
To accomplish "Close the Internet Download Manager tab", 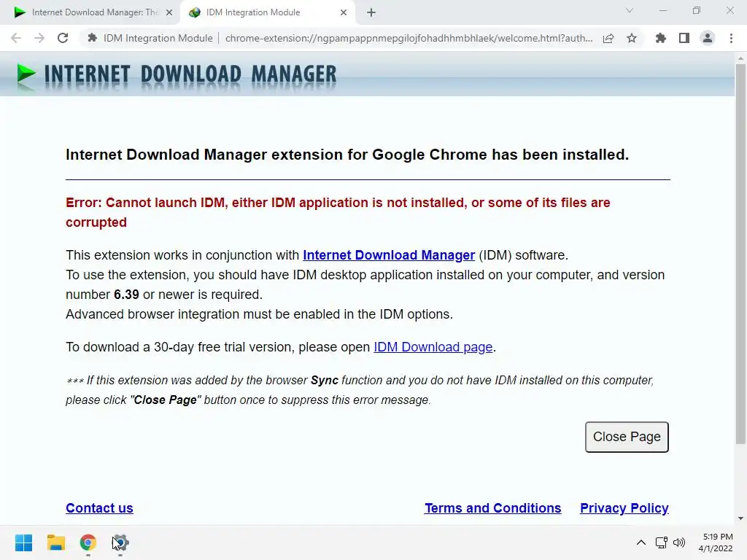I will click(169, 12).
